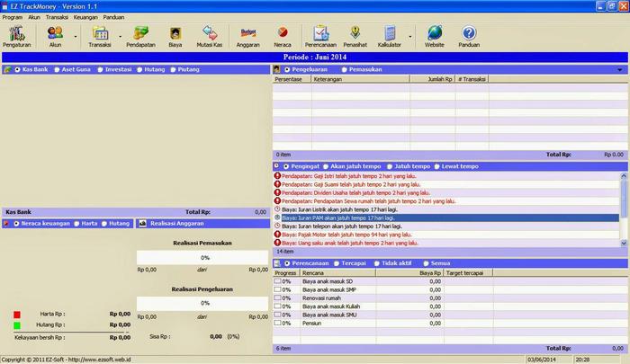Expand the Kalkulator dropdown arrow
The width and height of the screenshot is (630, 364).
coord(410,38)
